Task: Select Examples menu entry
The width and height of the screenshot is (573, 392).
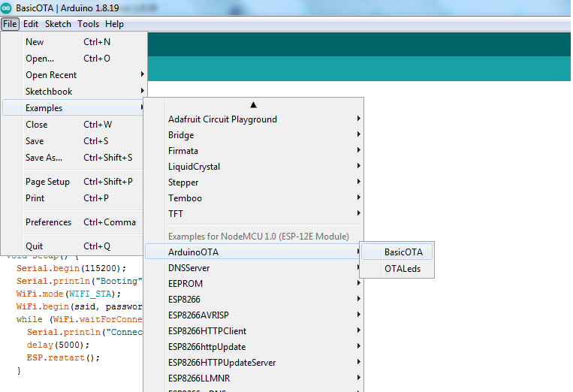Action: click(73, 108)
